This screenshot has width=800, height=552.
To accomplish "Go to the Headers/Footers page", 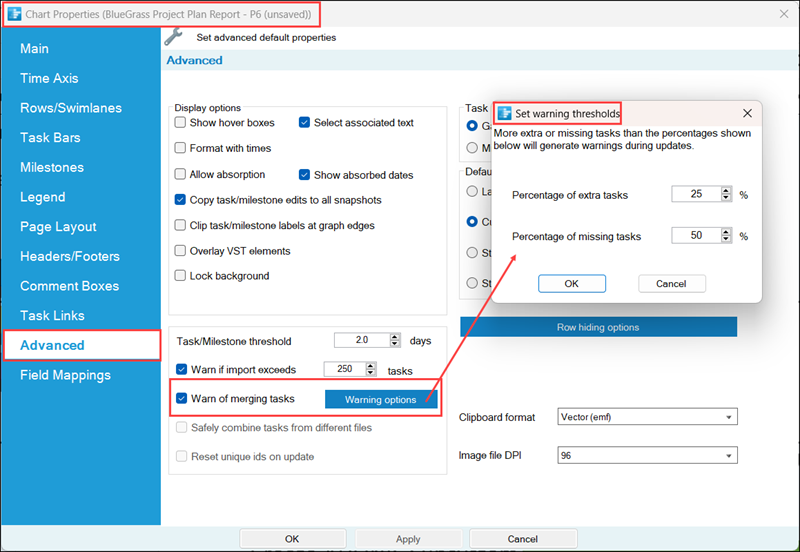I will click(x=70, y=256).
